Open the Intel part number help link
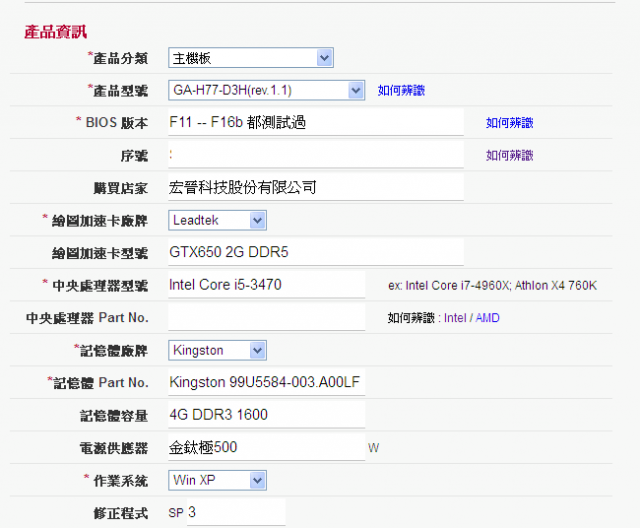 pos(455,318)
